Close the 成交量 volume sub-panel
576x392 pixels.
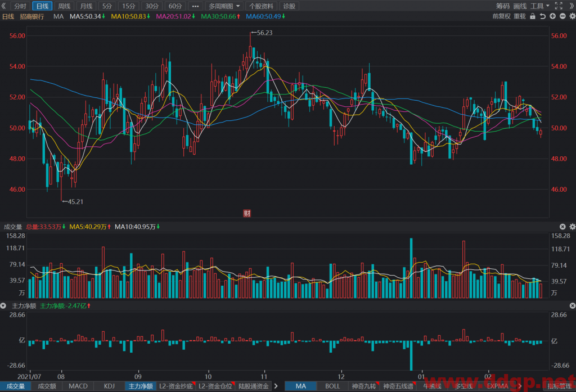click(x=562, y=227)
